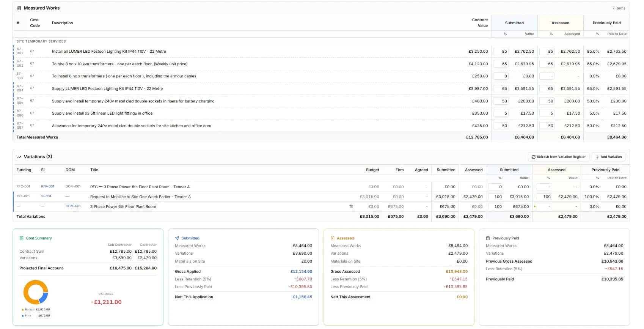
Task: Edit assessed % for Supply LUMER Festoon Lighting row
Action: [547, 88]
